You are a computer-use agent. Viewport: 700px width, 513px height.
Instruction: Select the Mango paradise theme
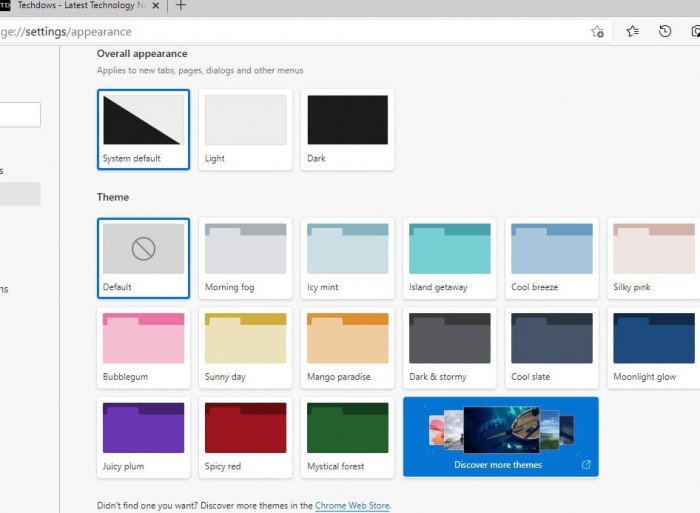coord(347,347)
